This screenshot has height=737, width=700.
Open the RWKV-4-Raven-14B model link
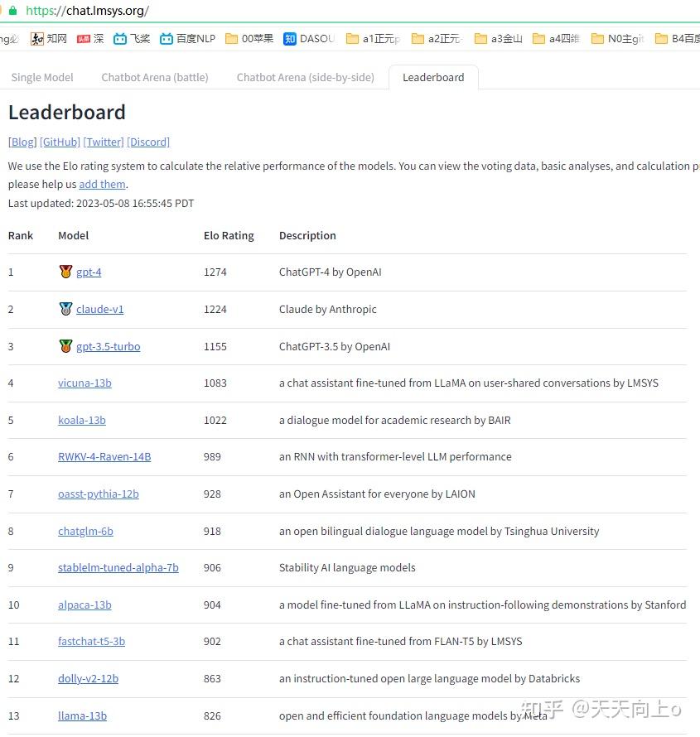coord(104,456)
